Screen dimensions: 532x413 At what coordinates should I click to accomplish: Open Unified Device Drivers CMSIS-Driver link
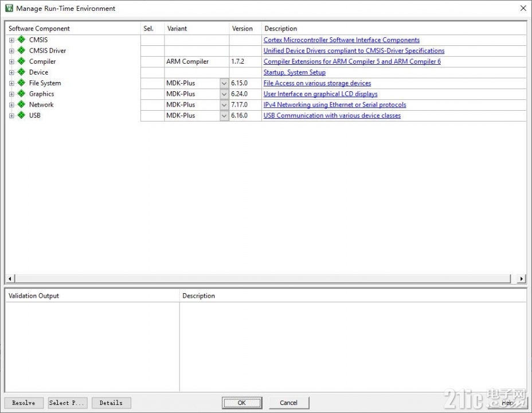[x=354, y=50]
